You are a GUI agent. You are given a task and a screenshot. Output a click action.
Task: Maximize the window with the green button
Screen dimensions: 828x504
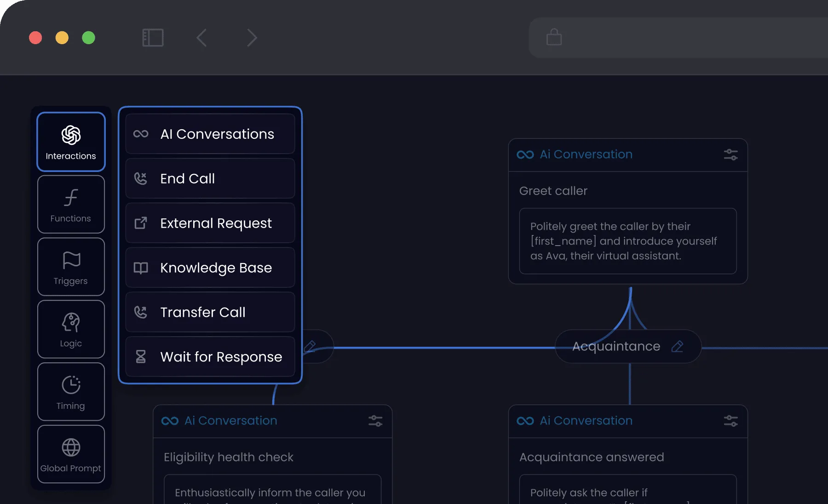[88, 38]
